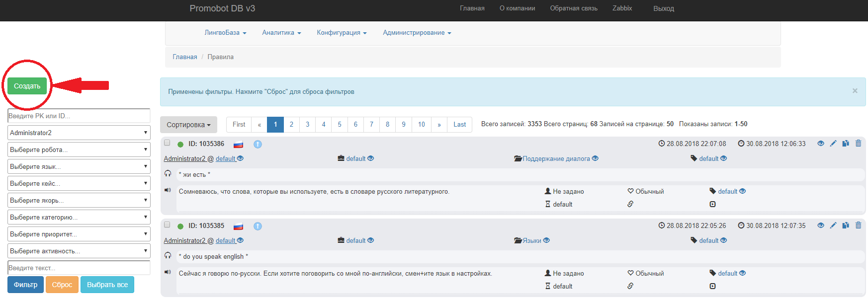The width and height of the screenshot is (868, 300).
Task: Open the "Выберите приоритет" dropdown
Action: click(79, 234)
